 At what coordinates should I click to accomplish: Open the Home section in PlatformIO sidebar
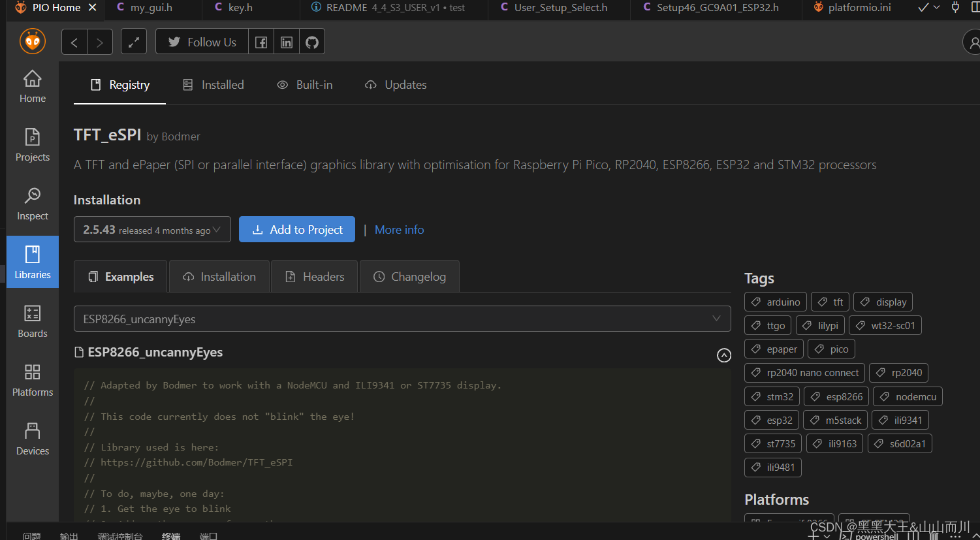pos(32,86)
